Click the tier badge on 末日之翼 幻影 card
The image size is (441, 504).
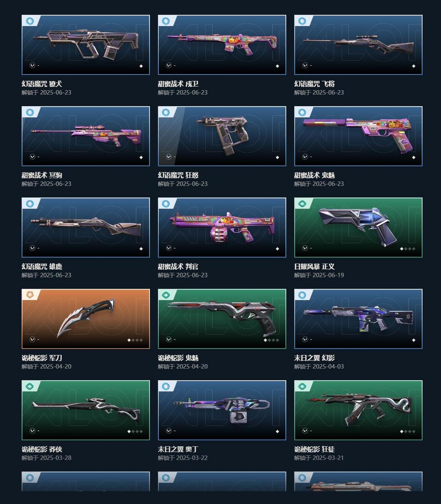[x=302, y=295]
